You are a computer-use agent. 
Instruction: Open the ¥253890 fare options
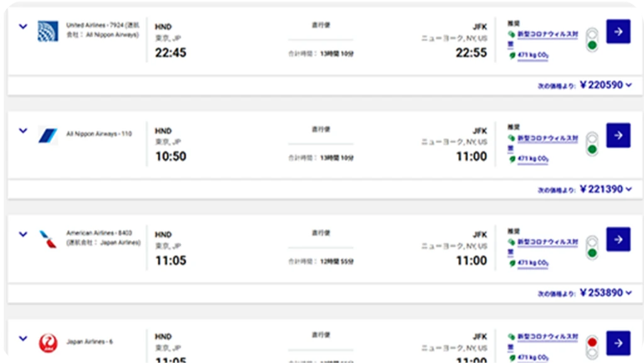pos(628,293)
